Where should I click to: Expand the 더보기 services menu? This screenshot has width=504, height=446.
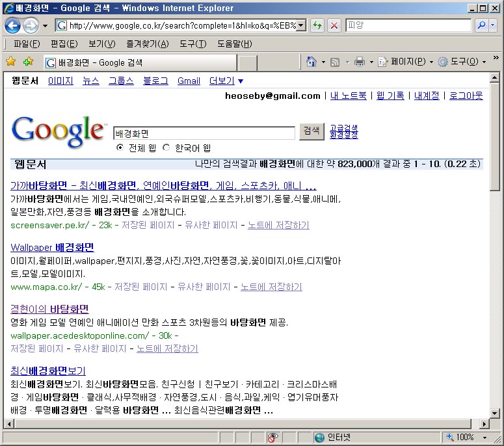click(x=226, y=81)
